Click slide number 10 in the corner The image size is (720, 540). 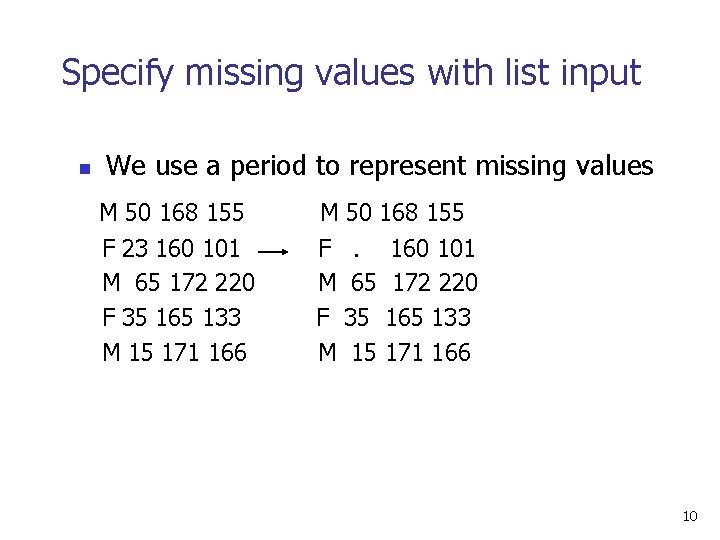pos(690,516)
